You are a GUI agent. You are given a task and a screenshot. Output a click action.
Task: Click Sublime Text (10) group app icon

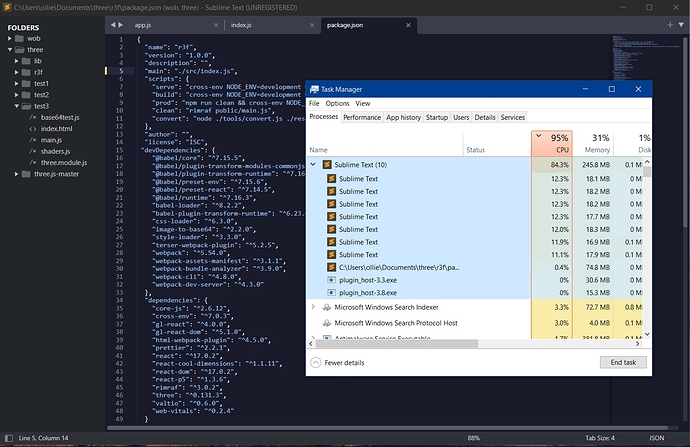327,165
